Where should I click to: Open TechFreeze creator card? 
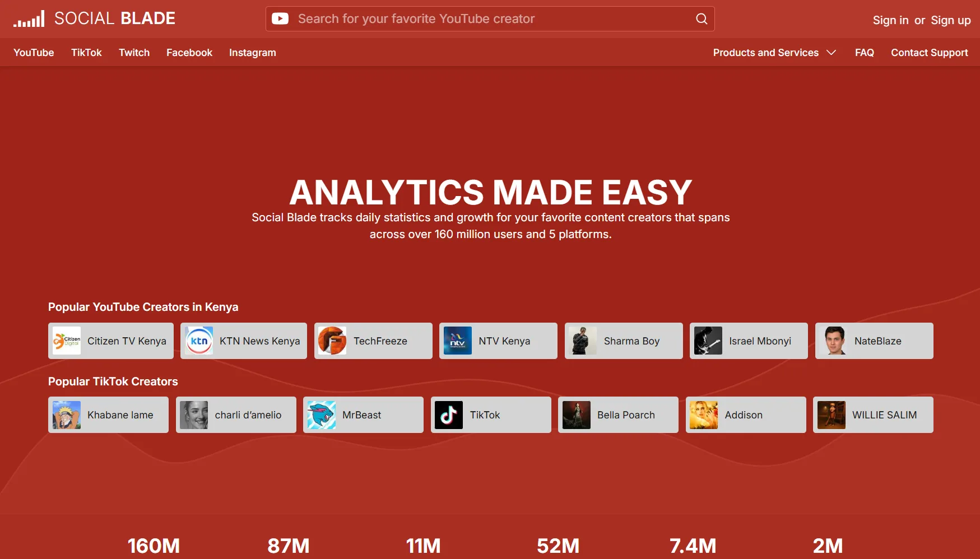[373, 341]
